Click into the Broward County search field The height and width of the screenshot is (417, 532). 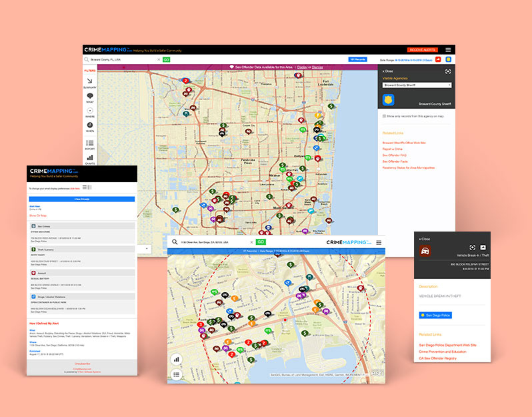point(123,59)
